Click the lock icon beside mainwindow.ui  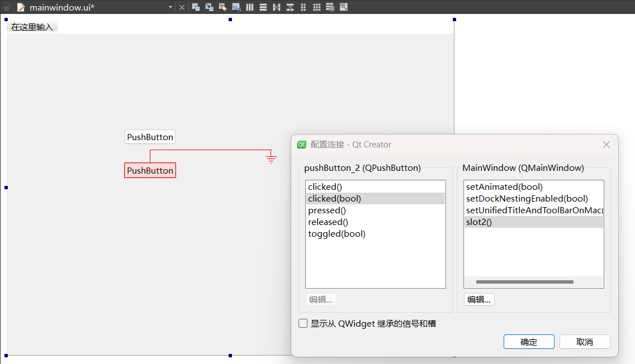7,7
